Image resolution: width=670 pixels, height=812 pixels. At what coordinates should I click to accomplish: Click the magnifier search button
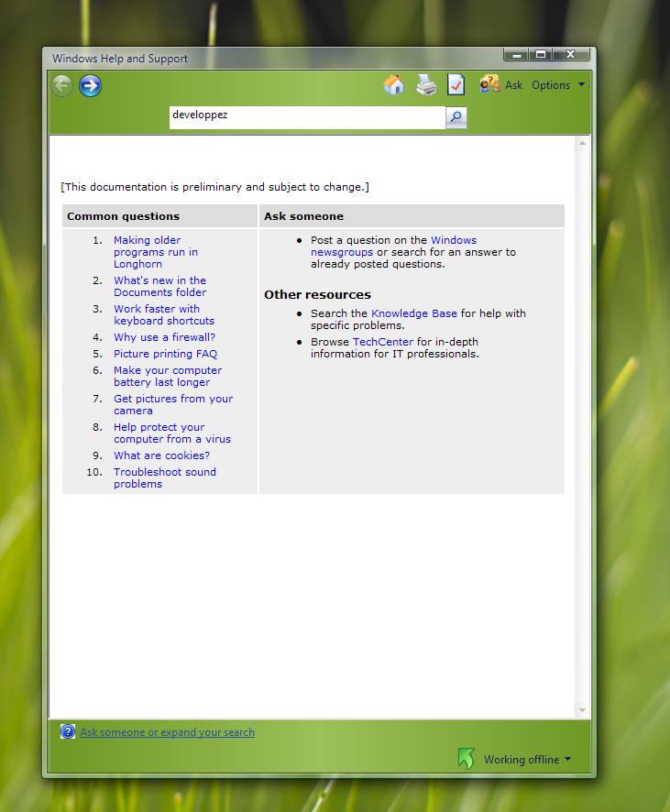click(456, 117)
